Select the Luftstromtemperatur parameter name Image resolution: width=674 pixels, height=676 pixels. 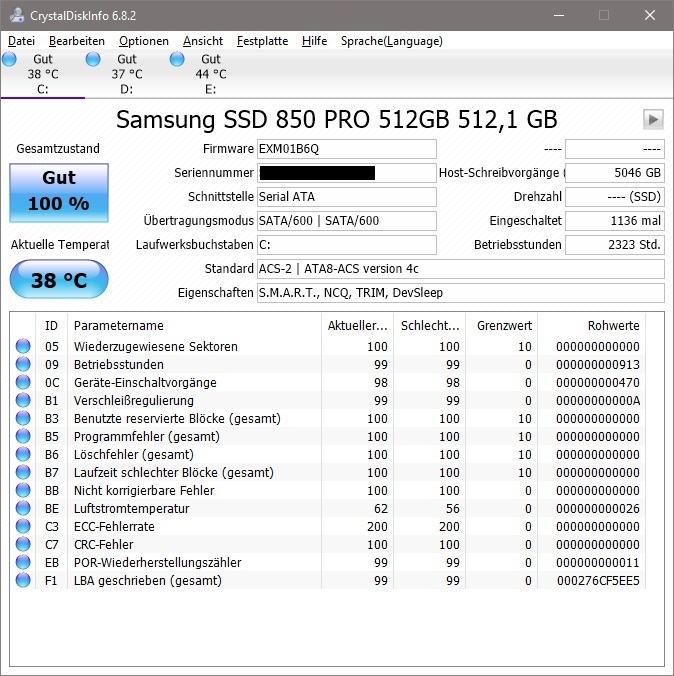pyautogui.click(x=132, y=509)
